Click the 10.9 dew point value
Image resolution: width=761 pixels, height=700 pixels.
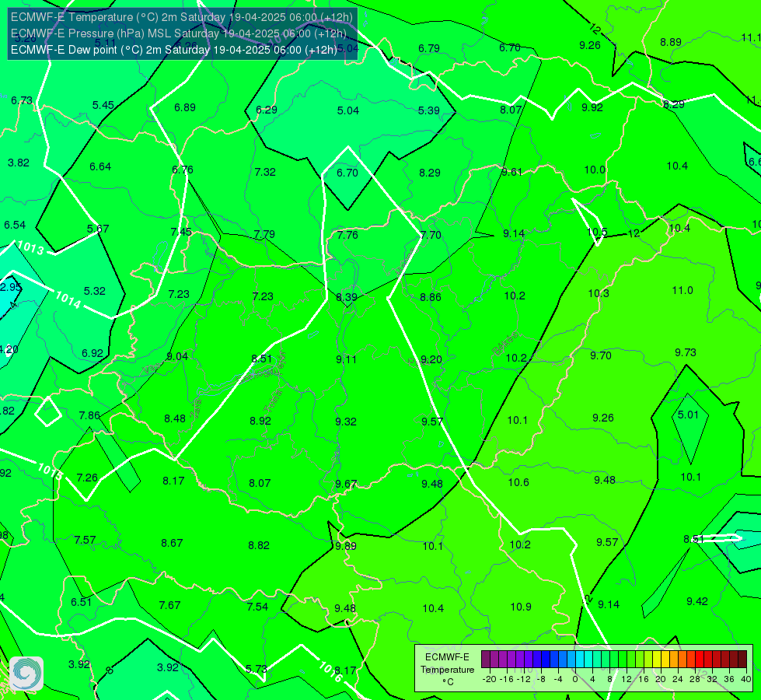coord(521,607)
